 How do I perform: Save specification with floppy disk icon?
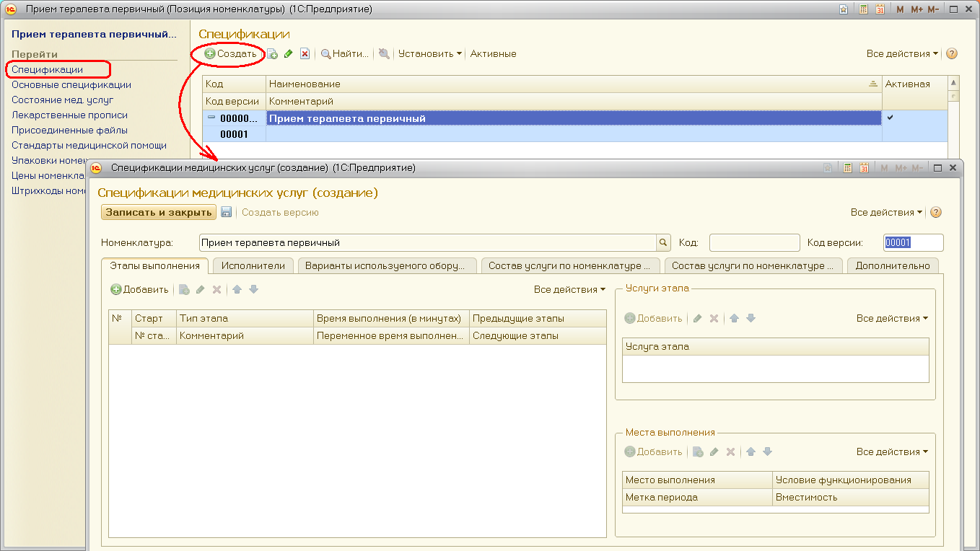(x=226, y=212)
